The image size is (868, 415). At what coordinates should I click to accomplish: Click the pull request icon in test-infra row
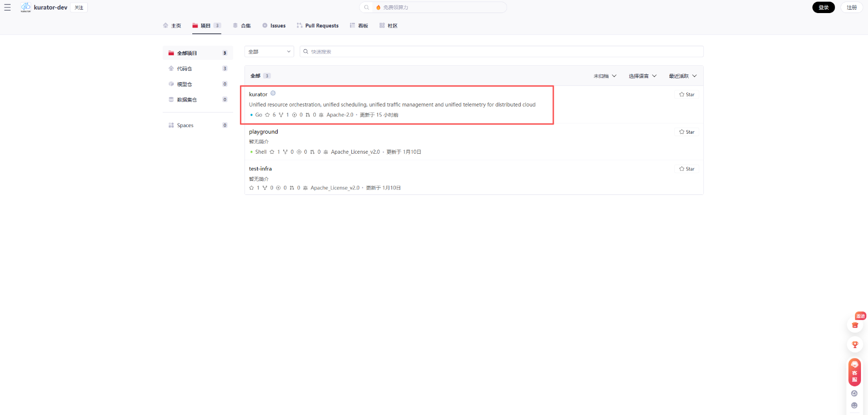tap(292, 188)
